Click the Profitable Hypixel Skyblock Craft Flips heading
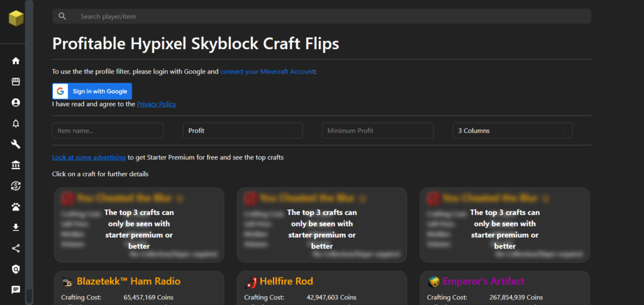 (x=196, y=43)
